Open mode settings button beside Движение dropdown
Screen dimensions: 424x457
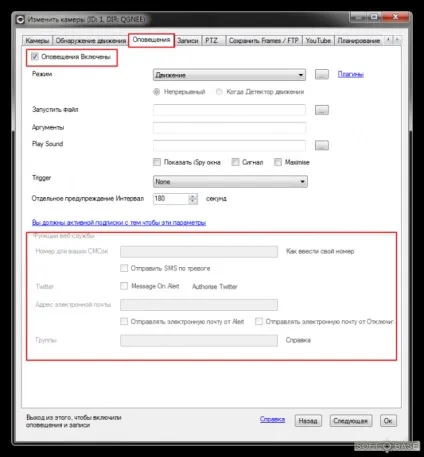pos(322,74)
